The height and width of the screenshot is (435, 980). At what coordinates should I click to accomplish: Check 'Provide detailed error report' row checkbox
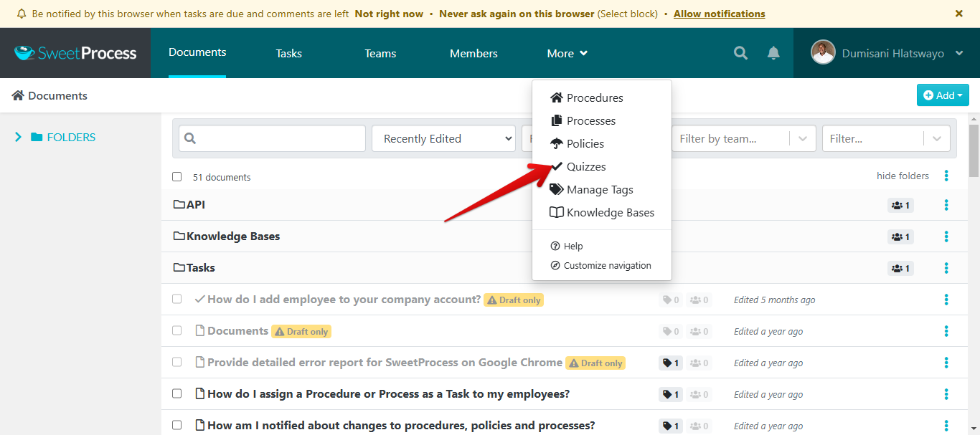tap(177, 363)
